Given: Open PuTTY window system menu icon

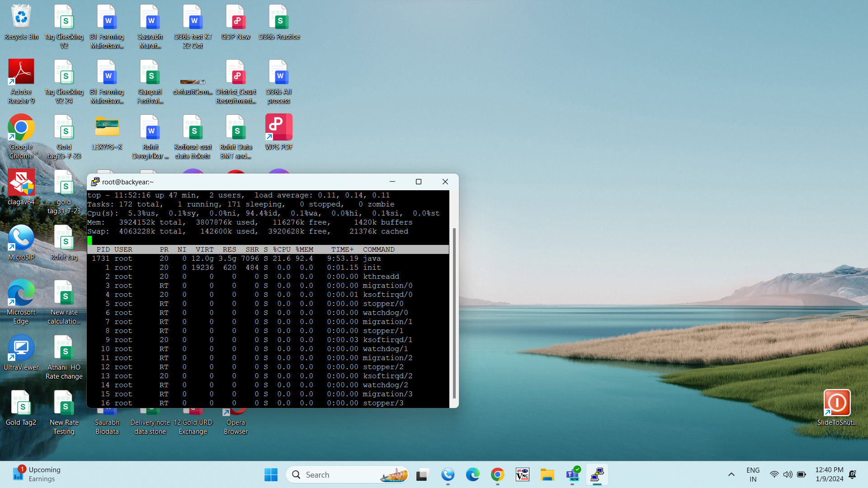Looking at the screenshot, I should [95, 182].
